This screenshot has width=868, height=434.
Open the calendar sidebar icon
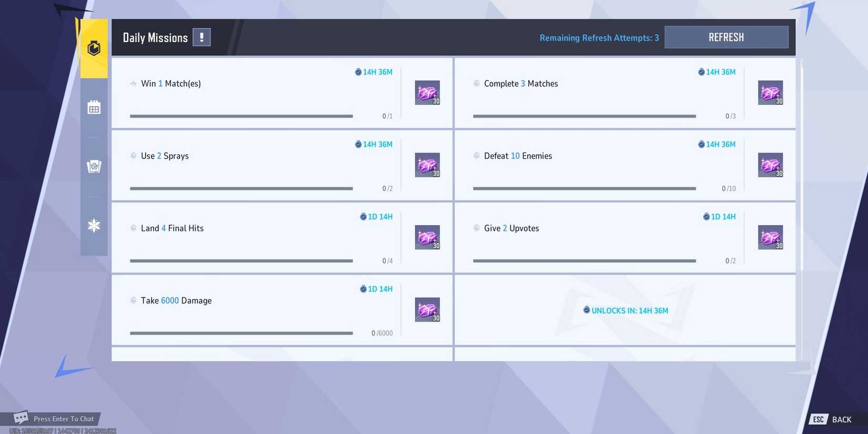pos(94,107)
